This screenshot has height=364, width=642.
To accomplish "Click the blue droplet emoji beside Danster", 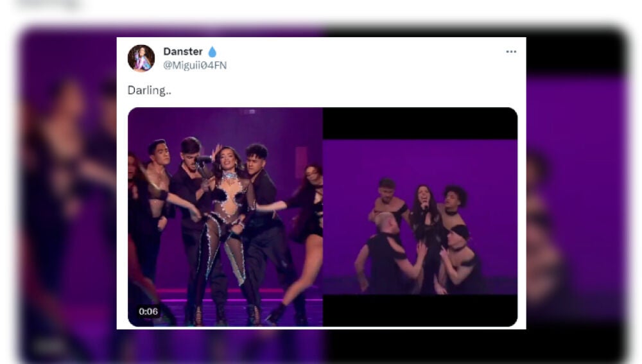I will click(x=212, y=51).
